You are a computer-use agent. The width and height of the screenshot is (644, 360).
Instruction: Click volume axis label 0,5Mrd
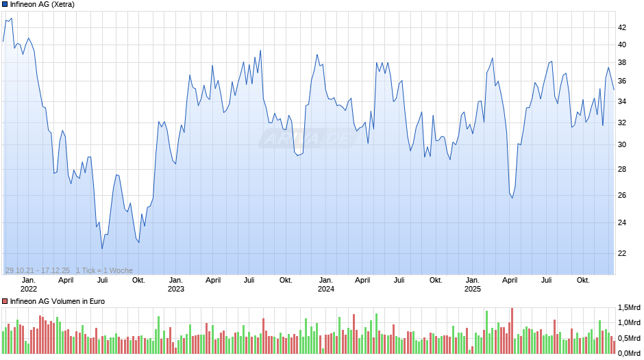pos(629,338)
